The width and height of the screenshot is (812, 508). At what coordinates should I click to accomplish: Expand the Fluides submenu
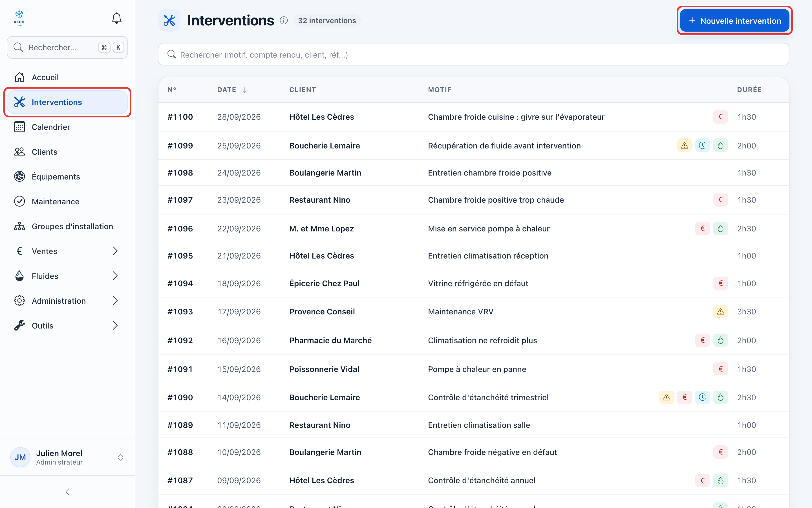click(x=115, y=276)
